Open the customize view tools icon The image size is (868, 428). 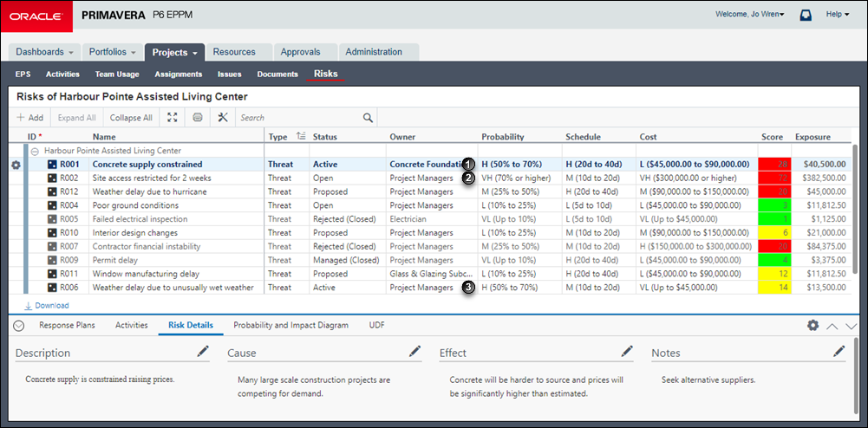[x=223, y=118]
